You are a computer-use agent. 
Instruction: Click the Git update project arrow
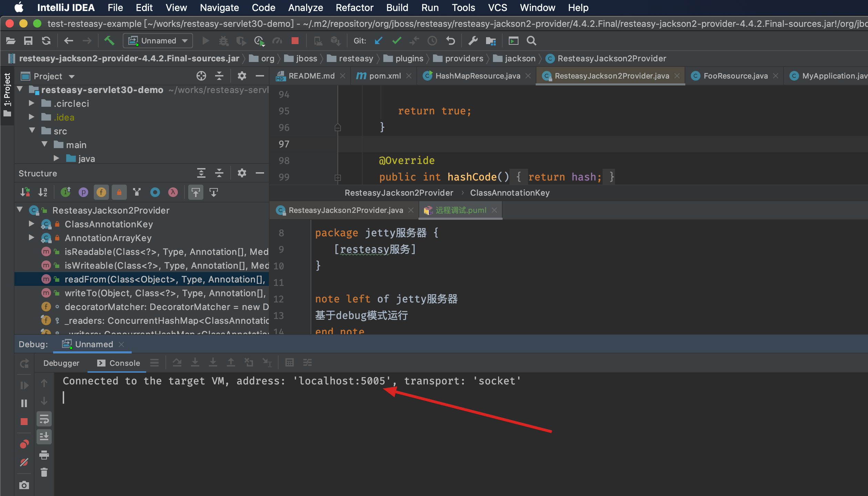click(x=379, y=41)
